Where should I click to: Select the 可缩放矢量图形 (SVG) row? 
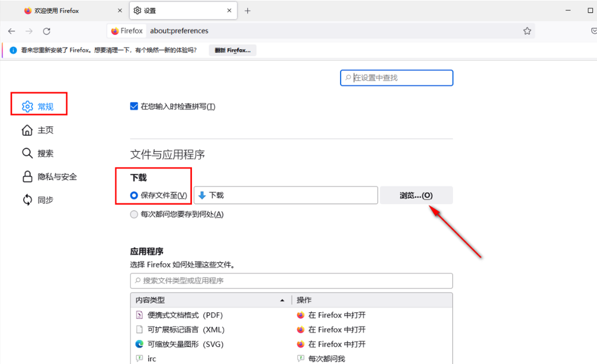click(291, 344)
